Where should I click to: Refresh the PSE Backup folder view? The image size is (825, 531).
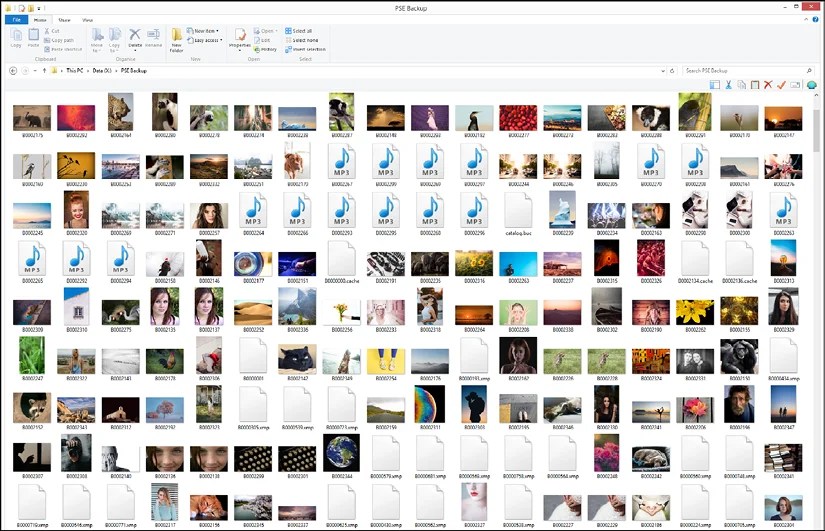(x=672, y=71)
